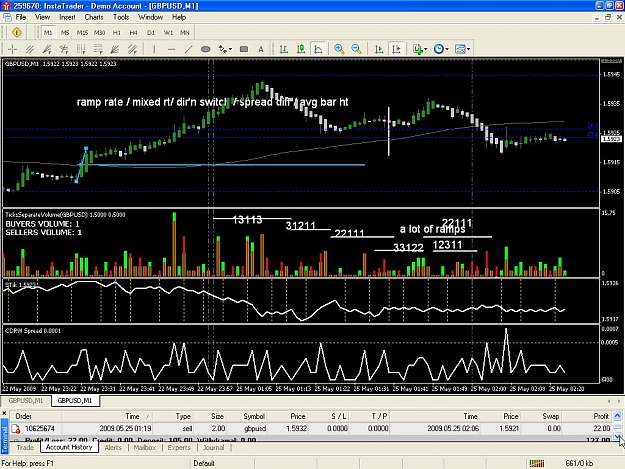This screenshot has height=469, width=625.
Task: Click the chart document icon beside File
Action: tap(7, 17)
